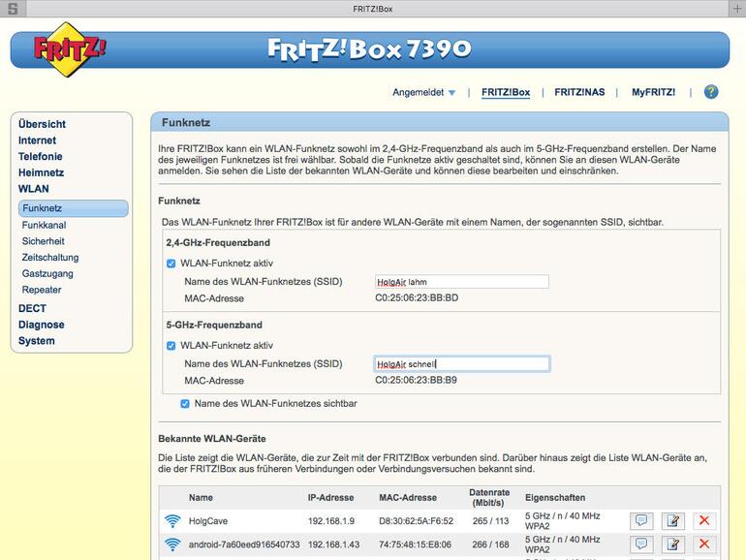Click the Bekannte WLAN-Geräte heading
The width and height of the screenshot is (746, 560).
pos(212,439)
